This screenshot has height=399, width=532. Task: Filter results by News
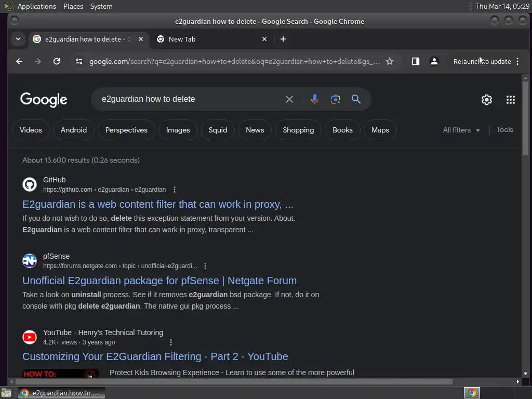click(255, 130)
